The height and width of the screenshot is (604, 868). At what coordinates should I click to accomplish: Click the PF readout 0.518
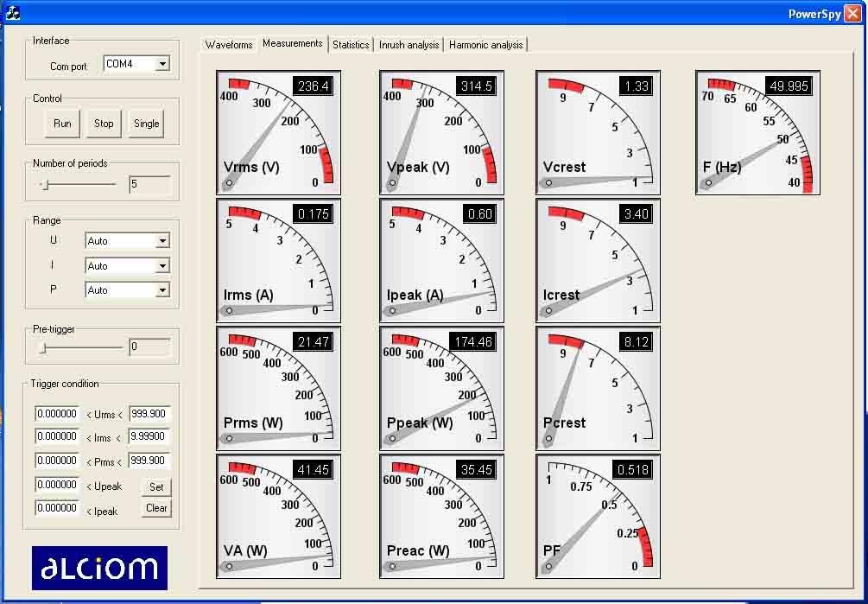[632, 469]
